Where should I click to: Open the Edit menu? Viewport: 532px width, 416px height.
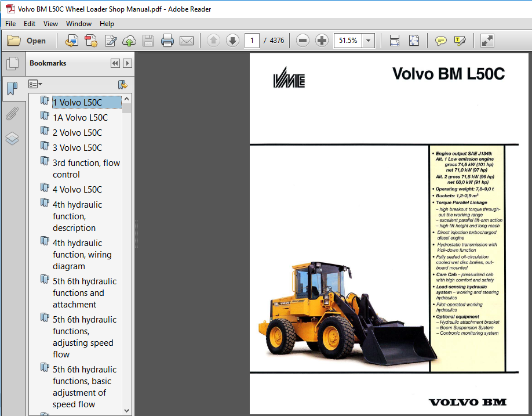pos(30,24)
